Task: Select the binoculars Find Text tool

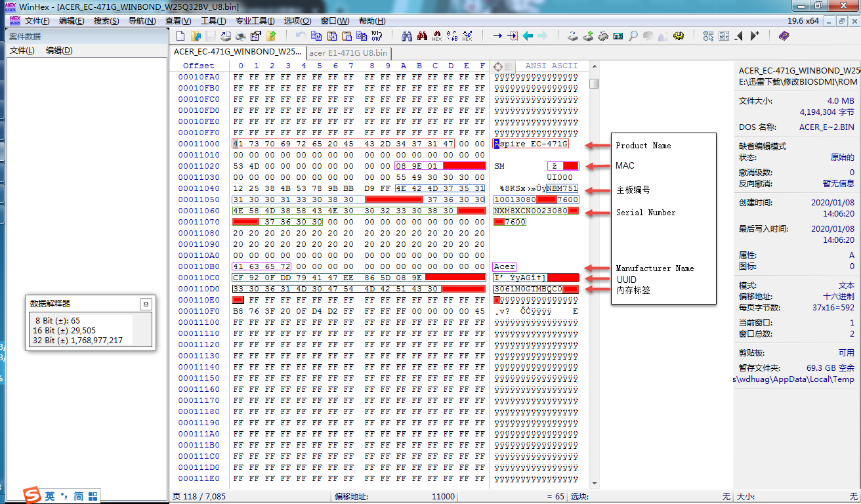Action: point(406,36)
